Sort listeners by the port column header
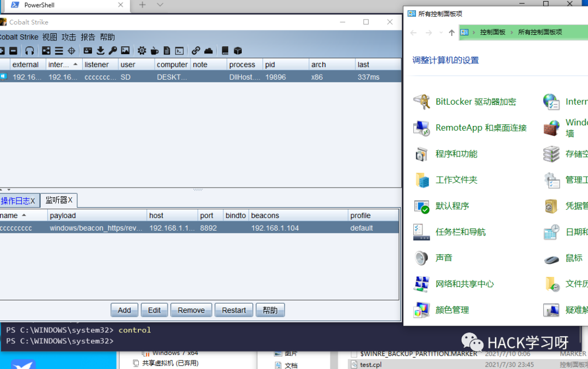The image size is (588, 369). 210,215
